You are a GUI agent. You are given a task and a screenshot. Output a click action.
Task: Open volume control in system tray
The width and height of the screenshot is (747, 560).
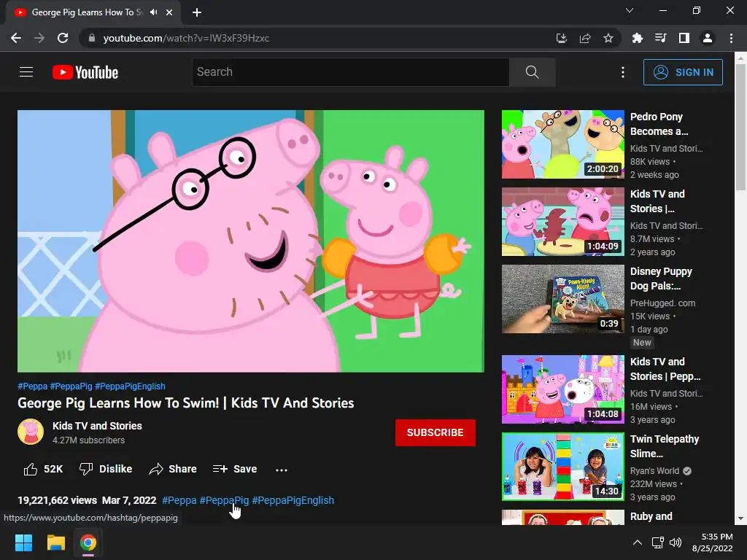[x=676, y=542]
